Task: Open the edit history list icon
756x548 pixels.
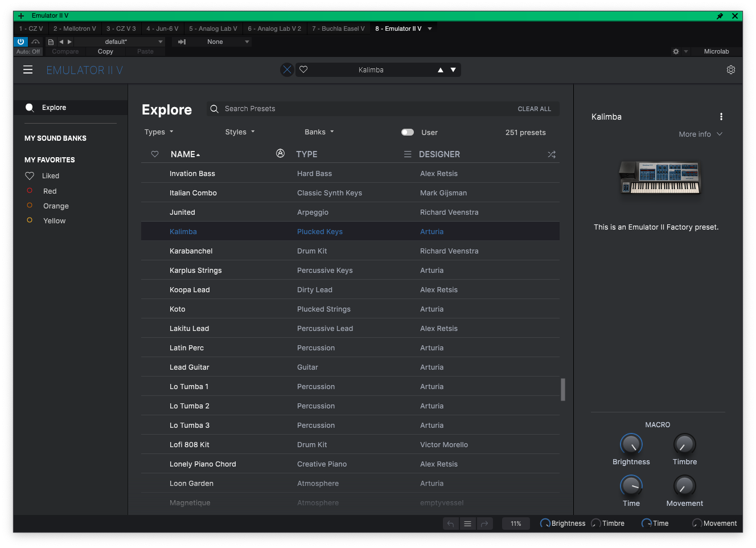Action: (467, 524)
